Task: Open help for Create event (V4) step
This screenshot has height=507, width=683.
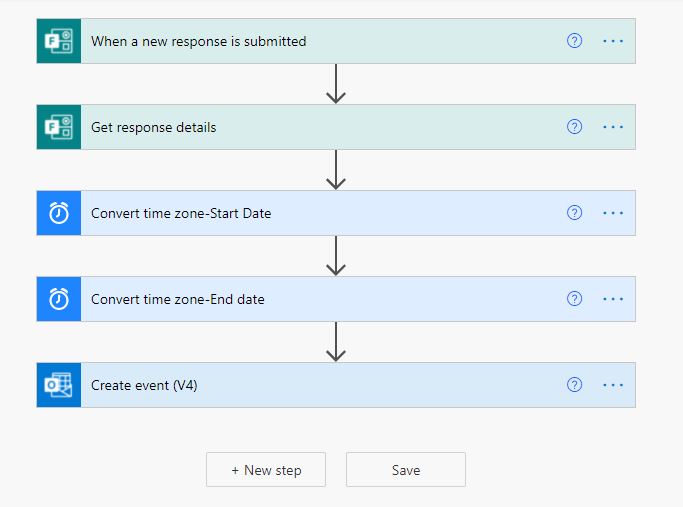Action: pos(574,385)
